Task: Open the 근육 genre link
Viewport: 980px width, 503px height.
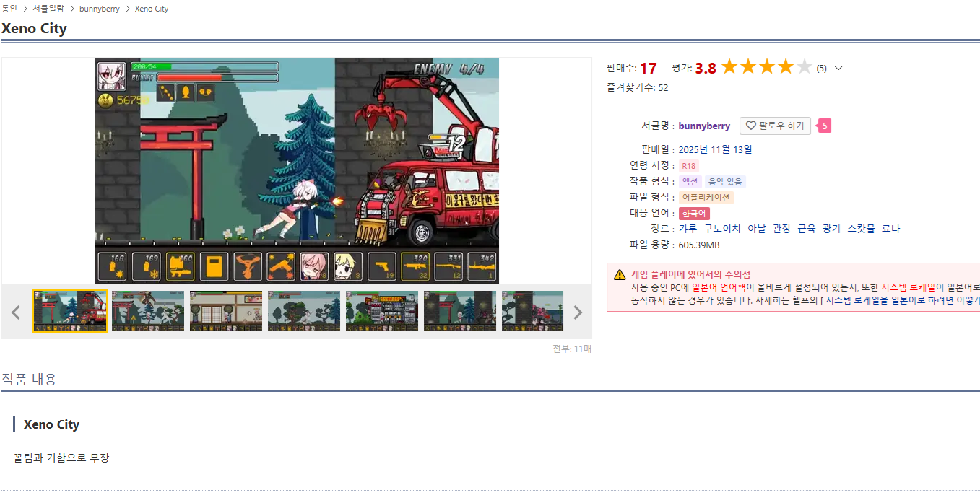Action: (806, 229)
